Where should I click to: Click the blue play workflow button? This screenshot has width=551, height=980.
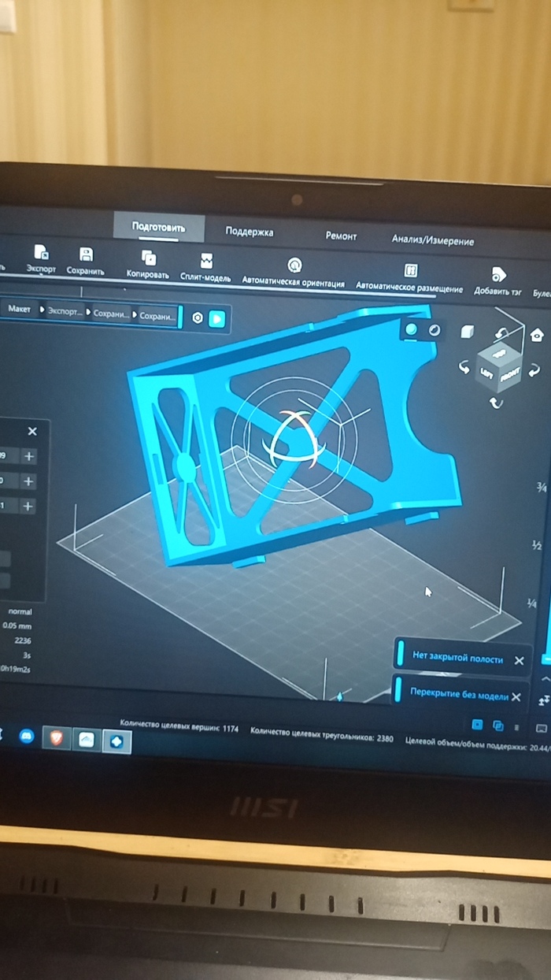[x=217, y=319]
